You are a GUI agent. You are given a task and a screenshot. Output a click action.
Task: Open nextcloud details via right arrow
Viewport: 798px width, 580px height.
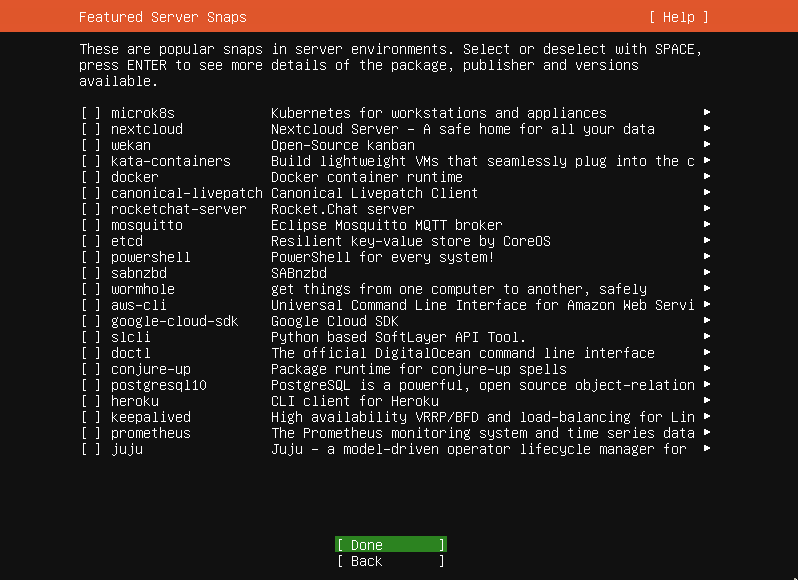(x=707, y=128)
